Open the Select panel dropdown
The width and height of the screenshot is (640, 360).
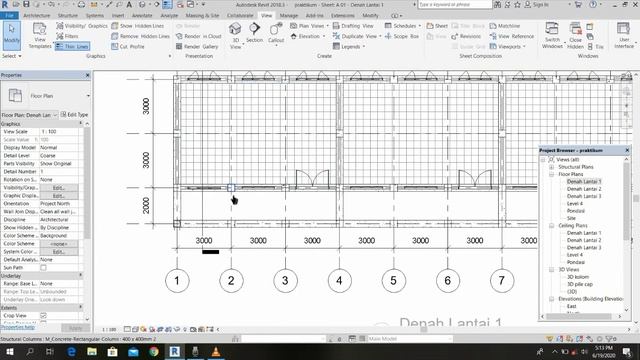(11, 56)
